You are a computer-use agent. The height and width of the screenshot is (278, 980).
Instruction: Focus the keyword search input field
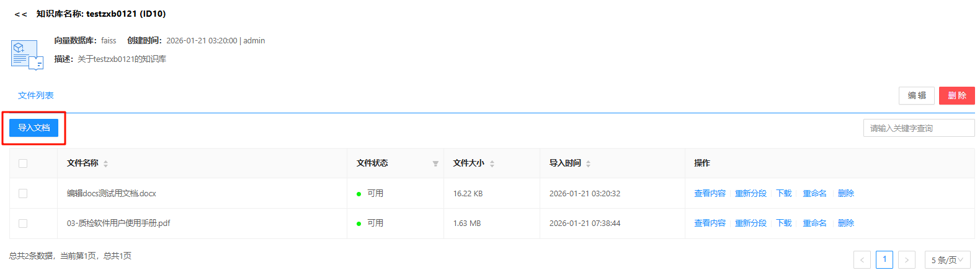(919, 128)
